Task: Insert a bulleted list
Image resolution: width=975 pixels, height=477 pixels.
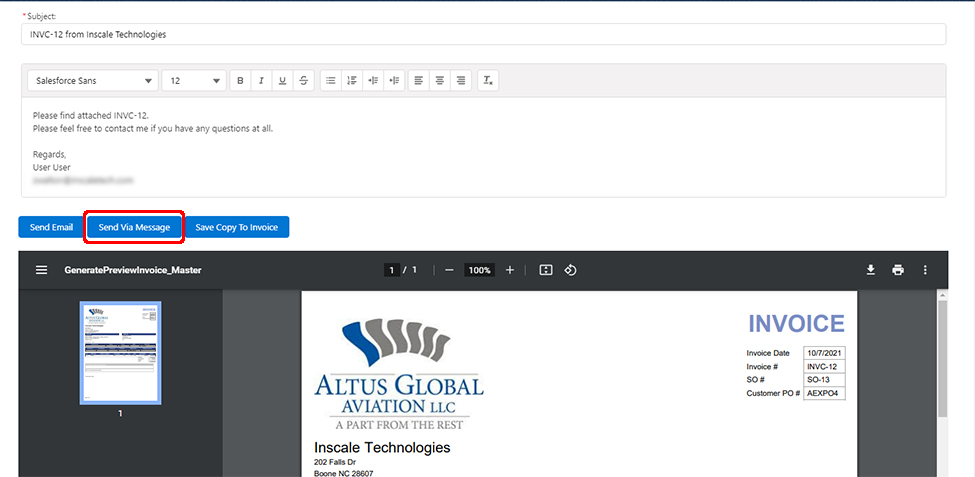Action: click(331, 81)
